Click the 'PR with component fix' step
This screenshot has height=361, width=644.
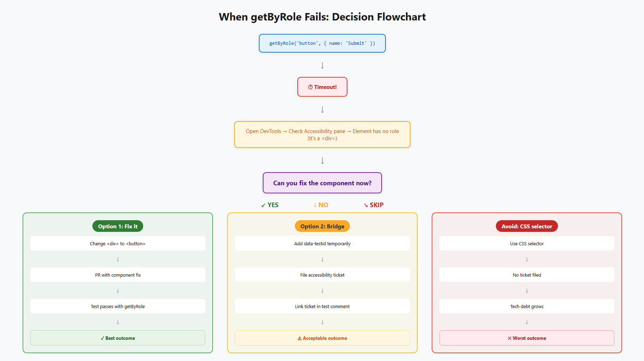click(117, 275)
